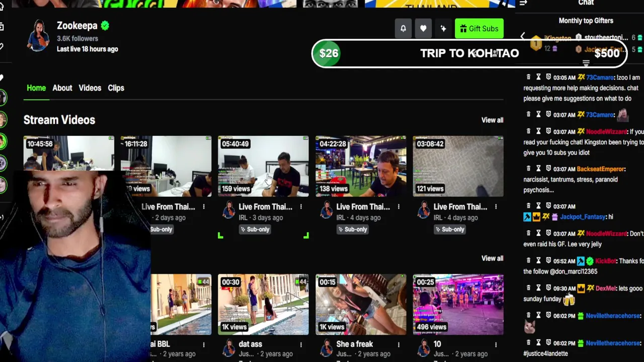Click the notification bell icon
This screenshot has width=644, height=362.
point(403,29)
